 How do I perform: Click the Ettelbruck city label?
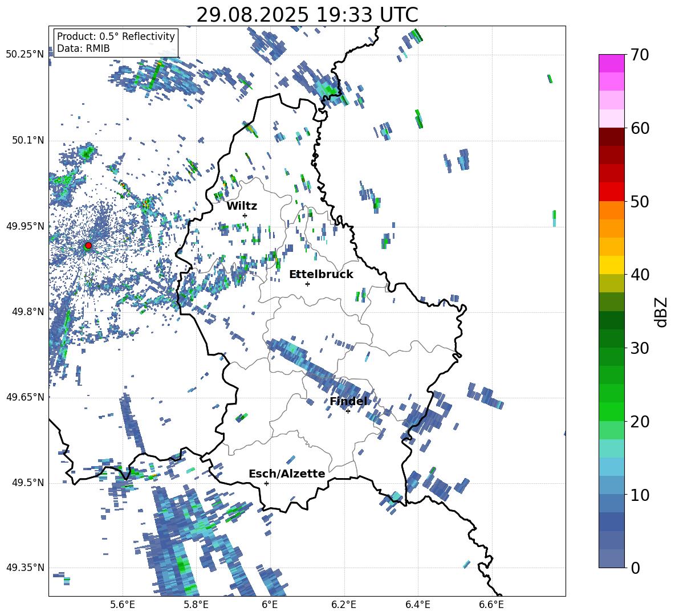coord(321,274)
